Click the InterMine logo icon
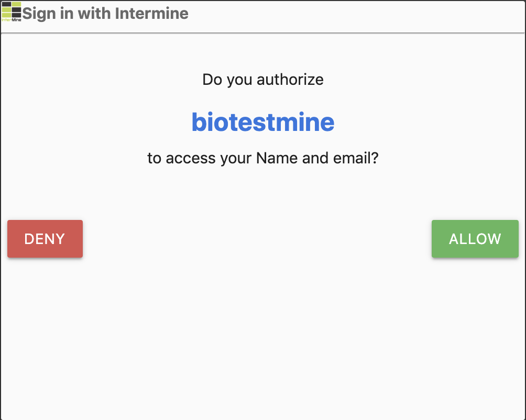526x420 pixels. (12, 12)
